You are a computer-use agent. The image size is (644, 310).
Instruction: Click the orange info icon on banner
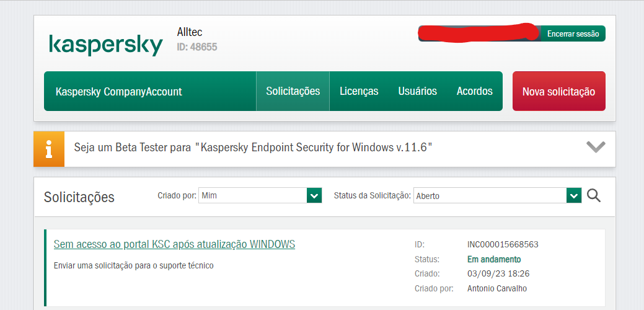(x=49, y=149)
